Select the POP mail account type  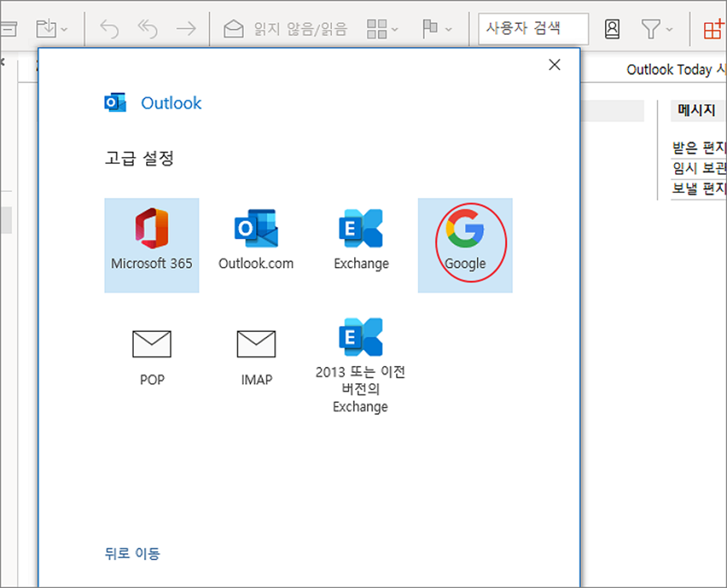pos(152,358)
